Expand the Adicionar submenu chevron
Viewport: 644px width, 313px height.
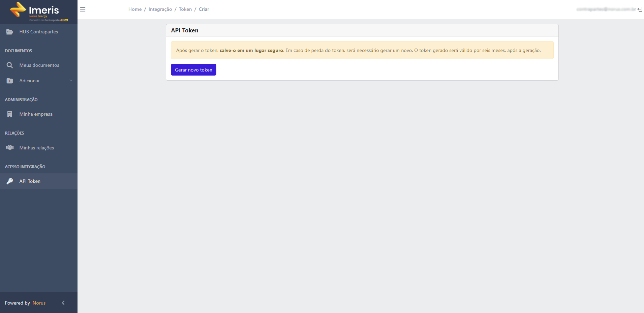pyautogui.click(x=71, y=81)
